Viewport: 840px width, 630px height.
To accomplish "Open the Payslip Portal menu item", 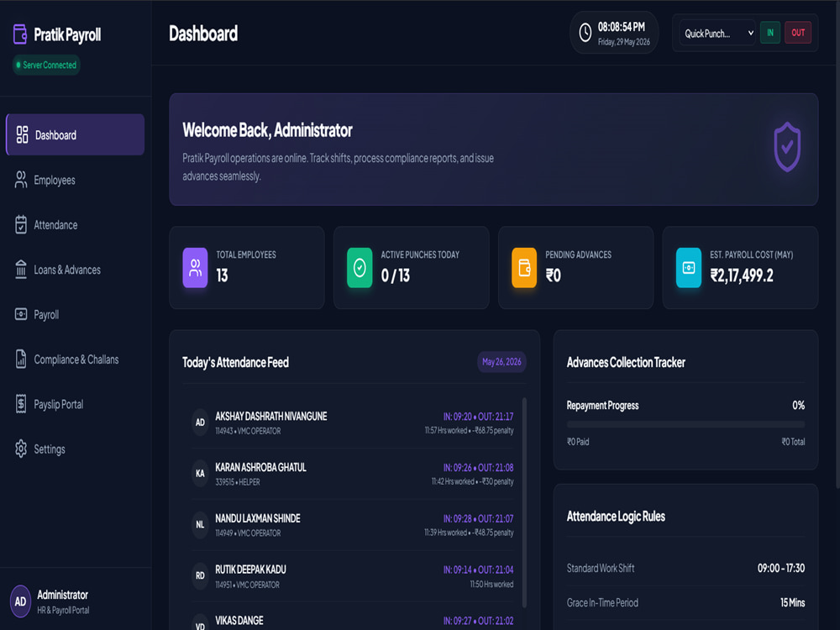I will 75,404.
